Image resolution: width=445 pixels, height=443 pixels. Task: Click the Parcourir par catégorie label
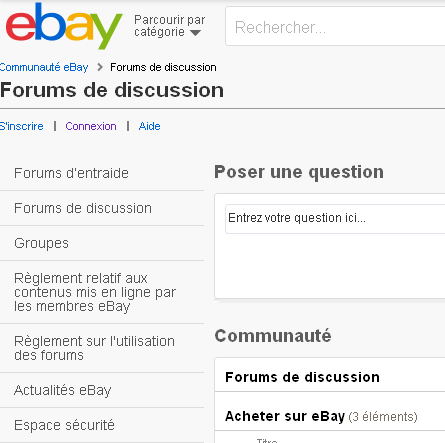169,26
